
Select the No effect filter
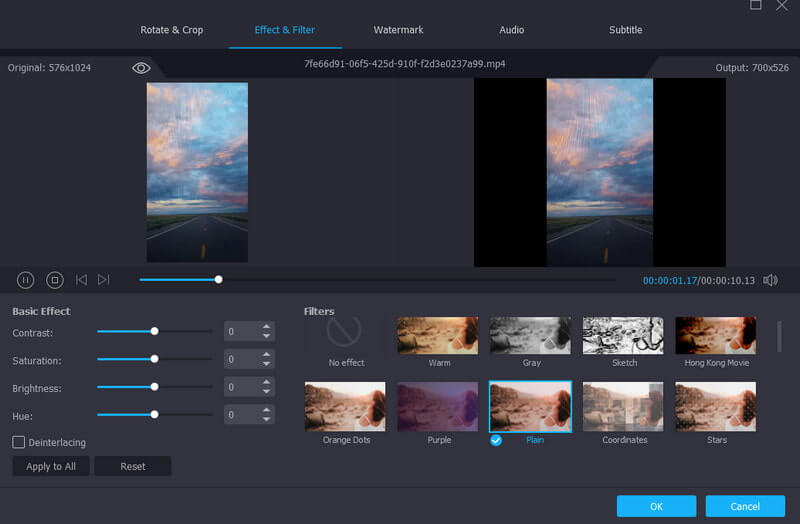point(346,335)
